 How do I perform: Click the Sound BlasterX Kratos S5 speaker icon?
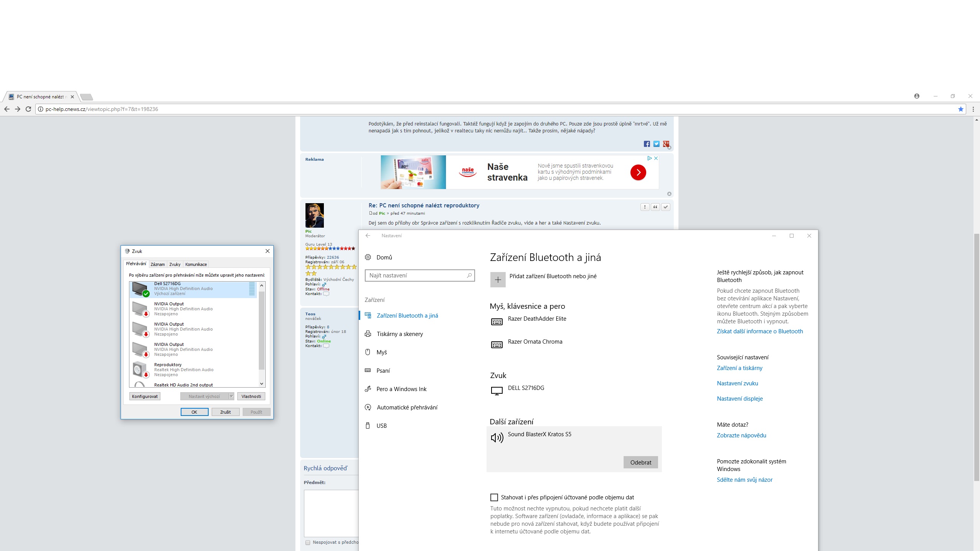(497, 438)
